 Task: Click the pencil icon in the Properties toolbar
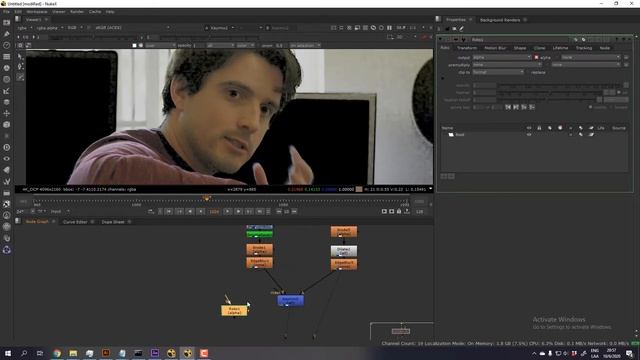pos(462,29)
